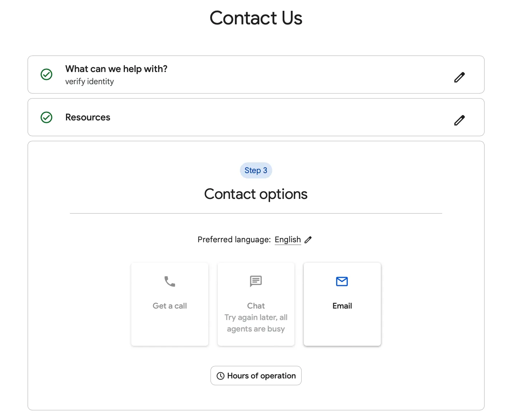515x420 pixels.
Task: Select the Get a call label
Action: pyautogui.click(x=170, y=306)
